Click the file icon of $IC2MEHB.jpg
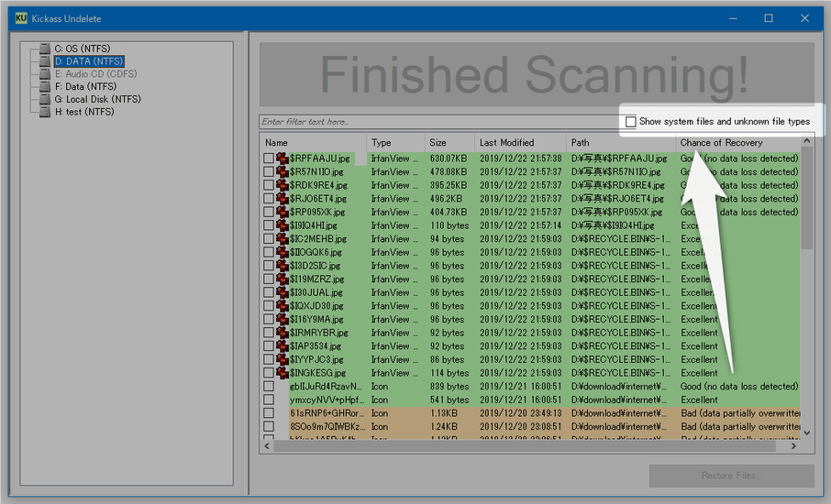831x504 pixels. click(283, 239)
